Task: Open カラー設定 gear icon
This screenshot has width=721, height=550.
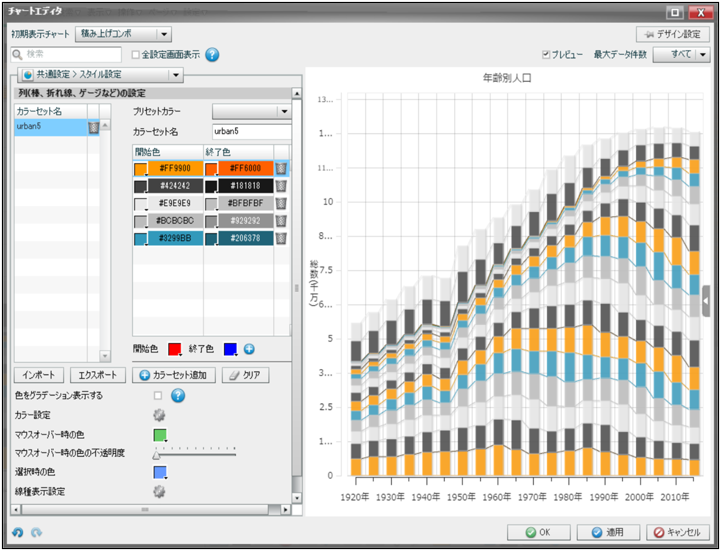Action: [159, 415]
